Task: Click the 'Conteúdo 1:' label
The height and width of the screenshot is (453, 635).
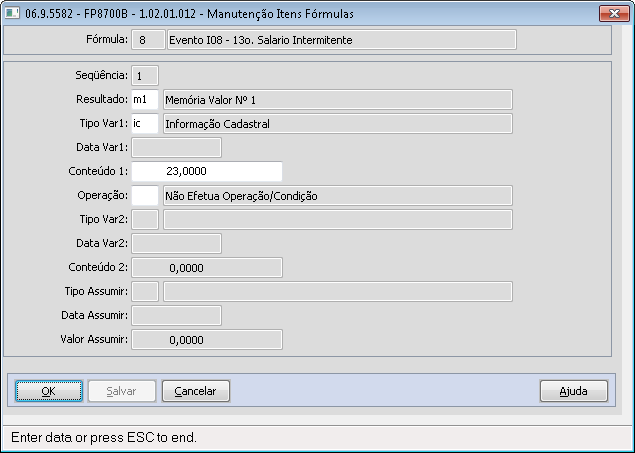Action: tap(98, 171)
